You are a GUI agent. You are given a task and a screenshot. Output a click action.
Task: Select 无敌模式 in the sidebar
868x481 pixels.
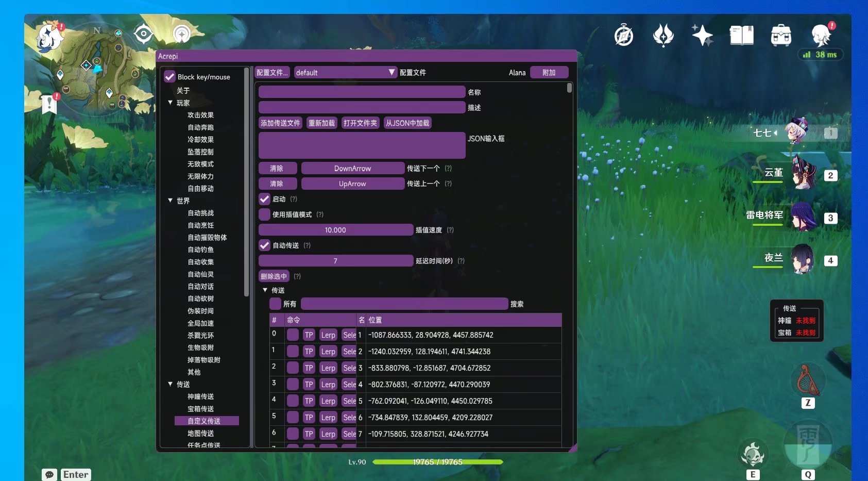[200, 164]
